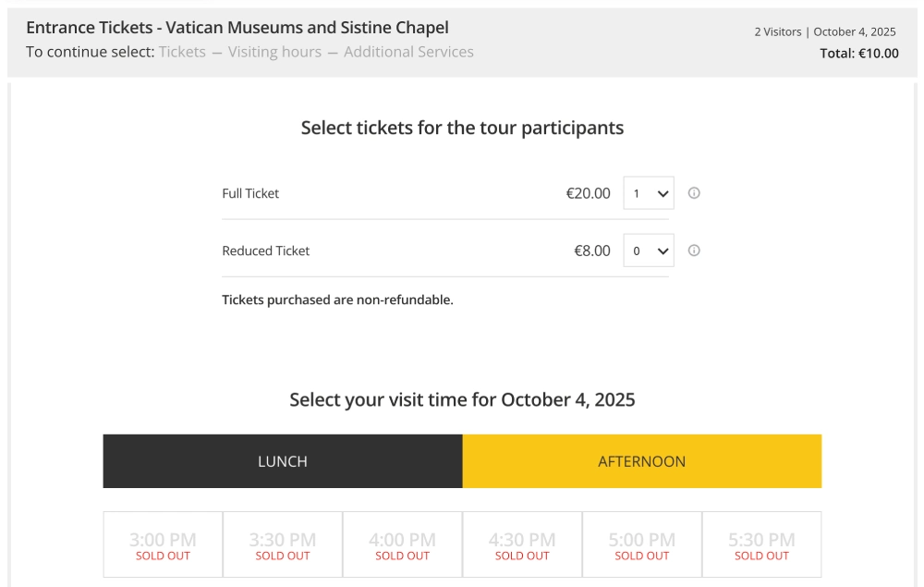
Task: Click the Full Ticket info icon
Action: click(694, 193)
